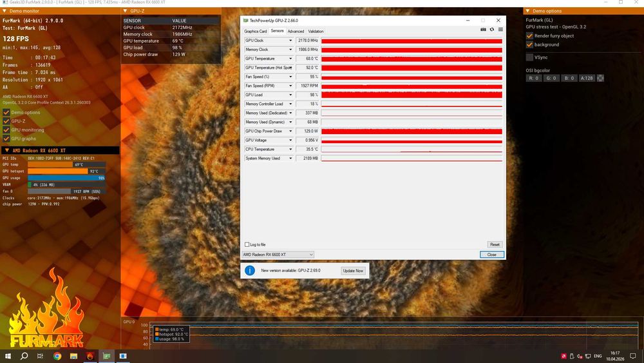Take a GPU-Z screenshot with camera icon

pyautogui.click(x=483, y=30)
